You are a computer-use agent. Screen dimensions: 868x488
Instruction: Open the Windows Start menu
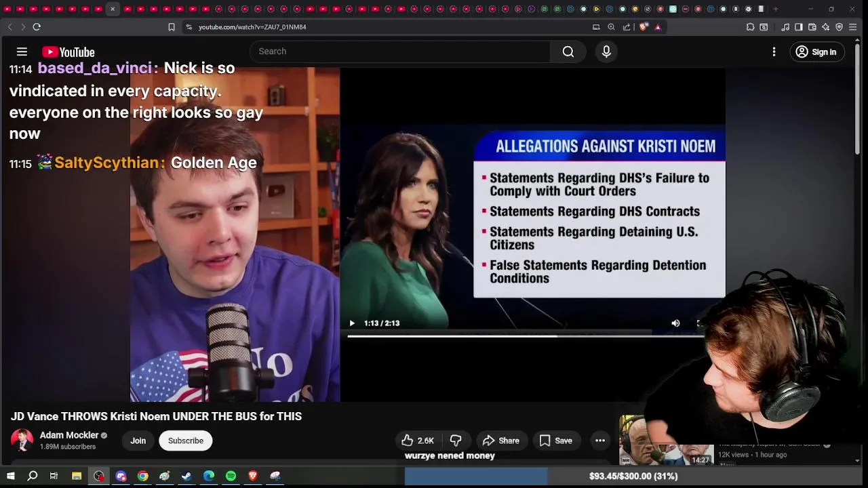click(10, 476)
